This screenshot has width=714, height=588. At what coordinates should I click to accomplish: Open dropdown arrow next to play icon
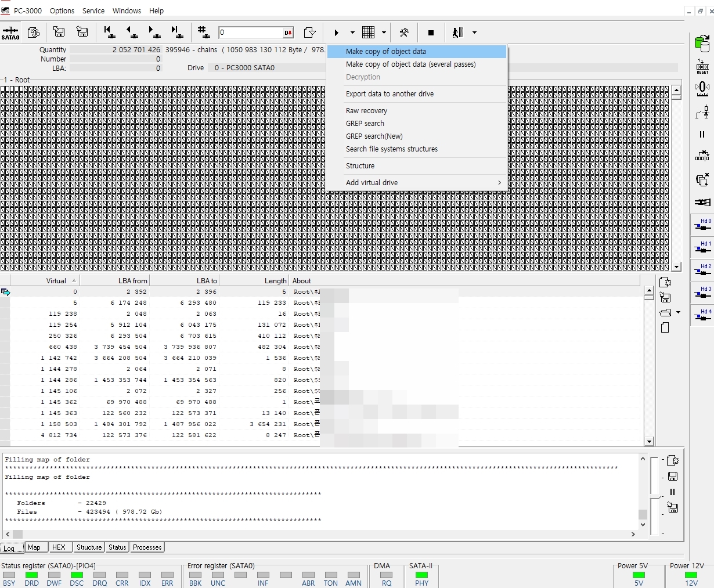coord(352,33)
